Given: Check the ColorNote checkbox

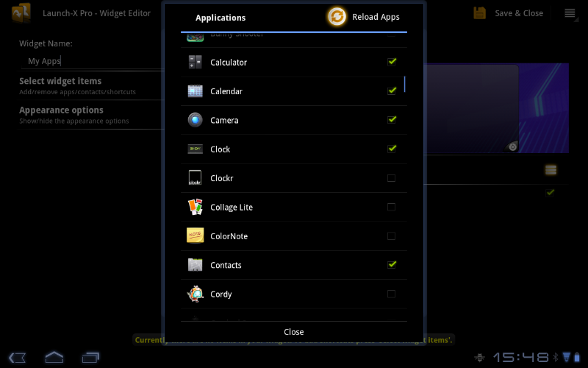Looking at the screenshot, I should pyautogui.click(x=392, y=236).
